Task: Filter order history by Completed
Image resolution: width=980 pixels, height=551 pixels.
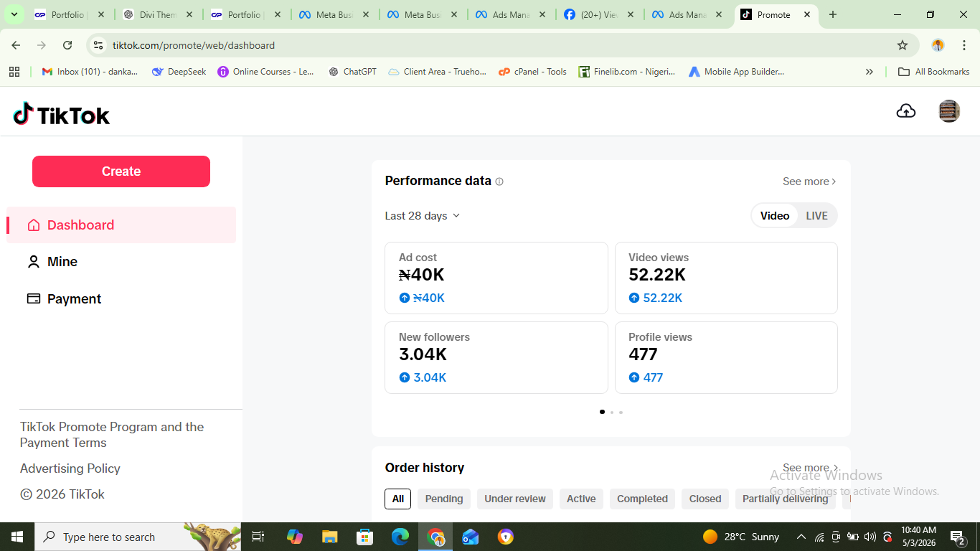Action: point(642,499)
